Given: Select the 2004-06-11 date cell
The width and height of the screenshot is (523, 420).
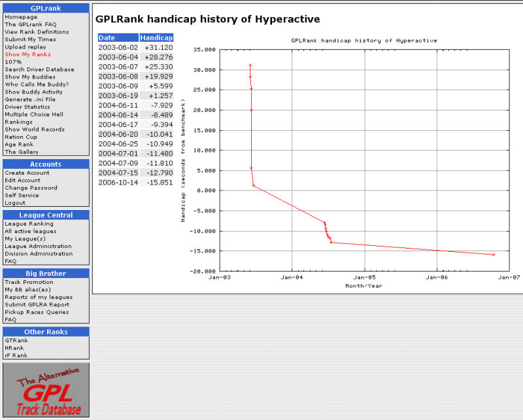Looking at the screenshot, I should click(x=118, y=105).
